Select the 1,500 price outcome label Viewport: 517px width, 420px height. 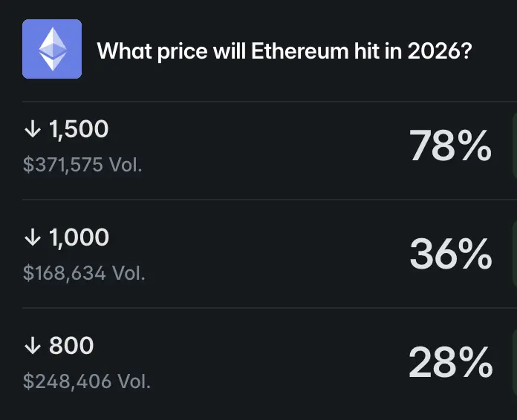[x=79, y=130]
